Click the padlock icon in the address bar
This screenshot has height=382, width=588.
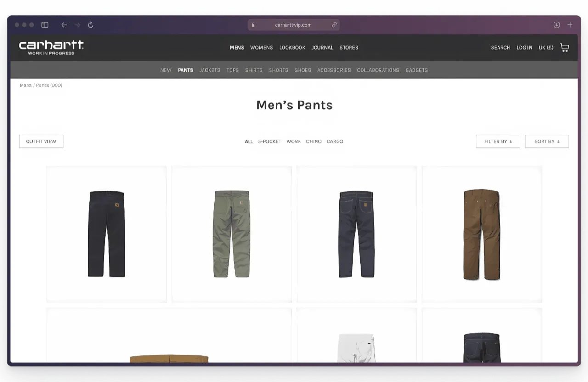[x=253, y=25]
